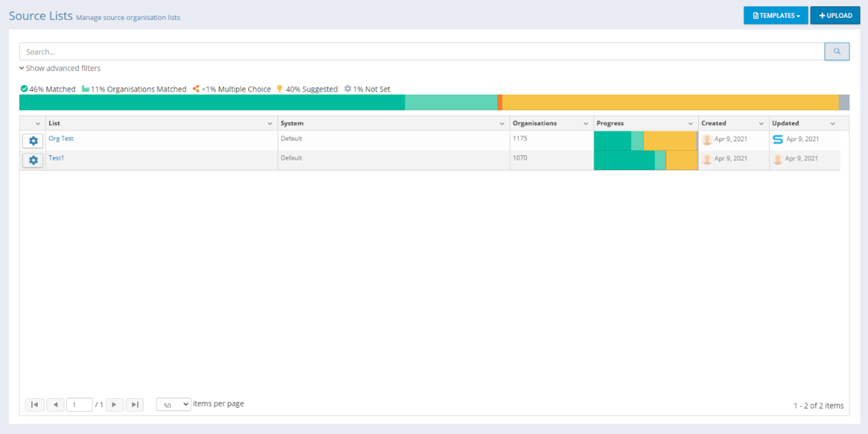Open List column header menu arrow
Viewport: 868px width, 434px height.
[270, 124]
